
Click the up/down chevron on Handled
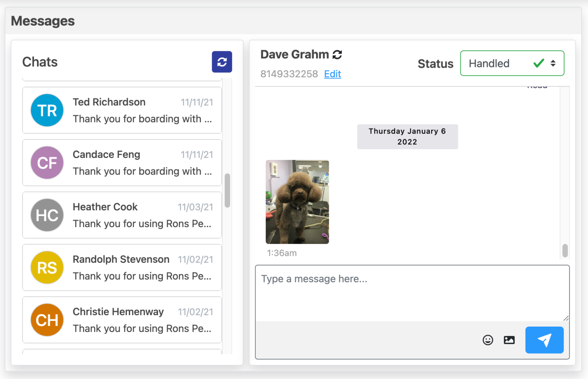click(553, 63)
